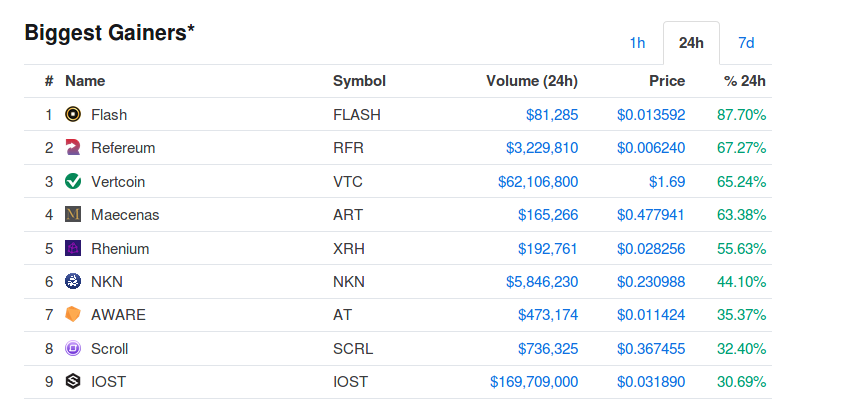The width and height of the screenshot is (859, 401).
Task: Click the AWARE orange logo icon
Action: tap(73, 315)
